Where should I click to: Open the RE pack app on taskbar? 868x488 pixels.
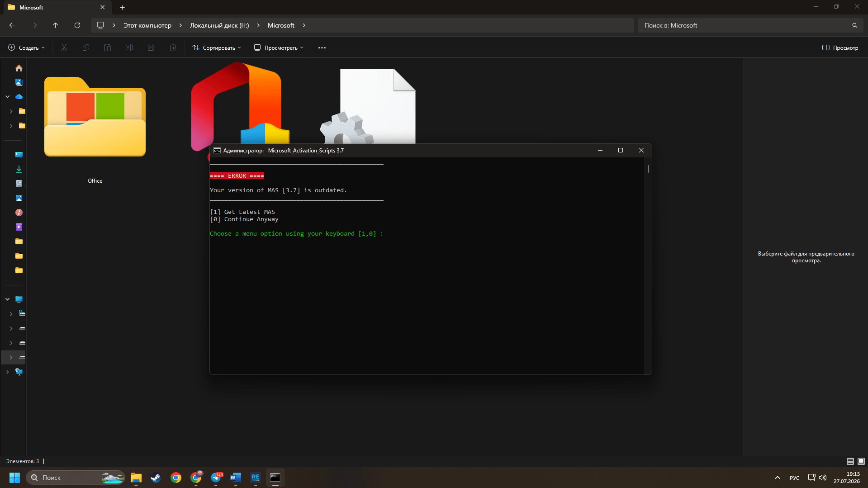(256, 478)
